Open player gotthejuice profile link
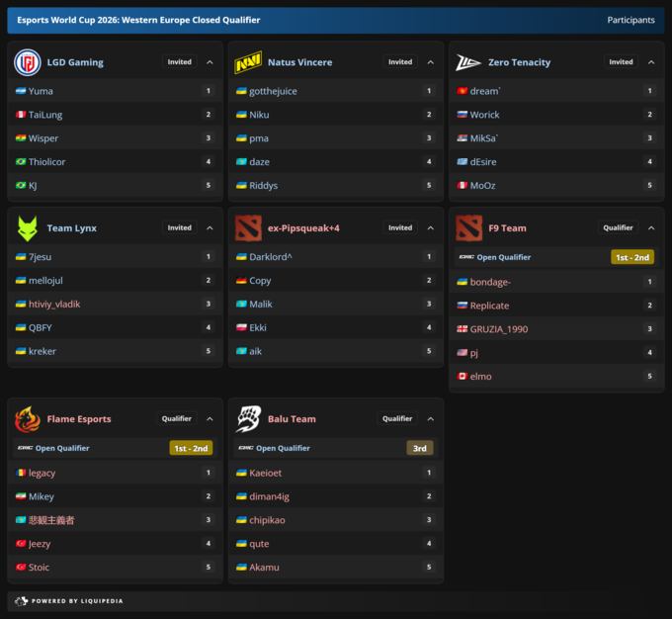Viewport: 672px width, 619px height. [273, 91]
